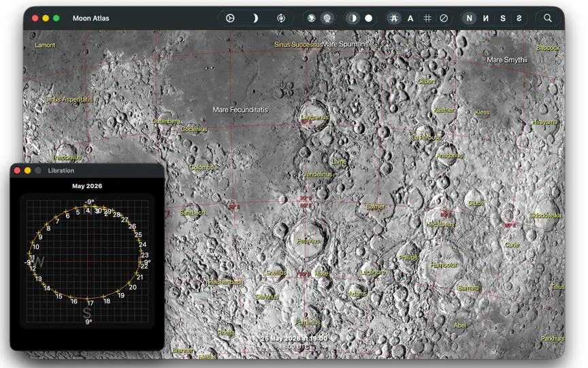Click the Goclenius crater label
Screen dimensions: 588x368
[194, 129]
